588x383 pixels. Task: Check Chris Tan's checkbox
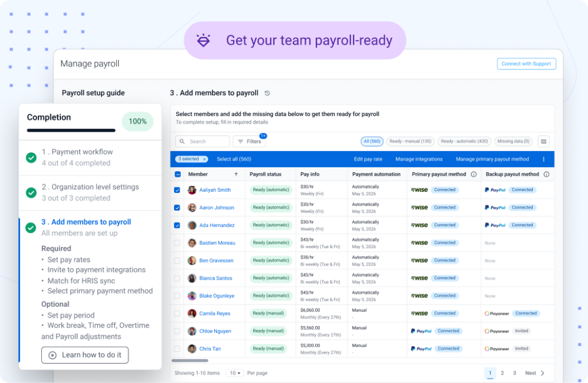tap(177, 349)
